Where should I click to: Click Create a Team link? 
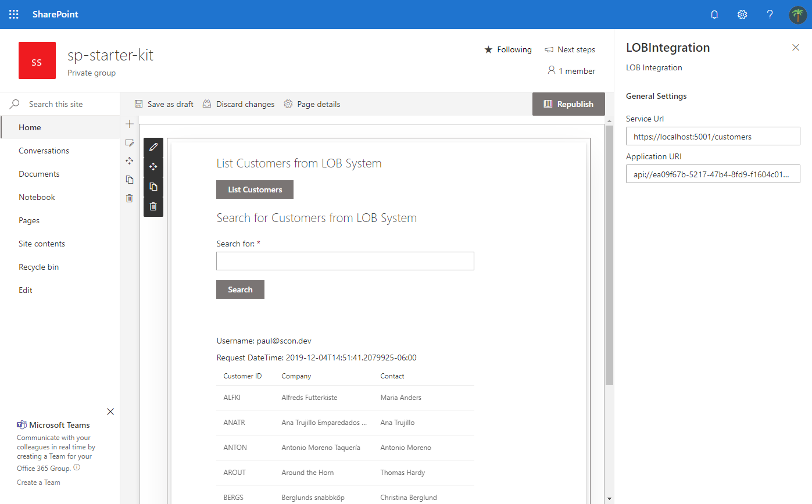38,482
